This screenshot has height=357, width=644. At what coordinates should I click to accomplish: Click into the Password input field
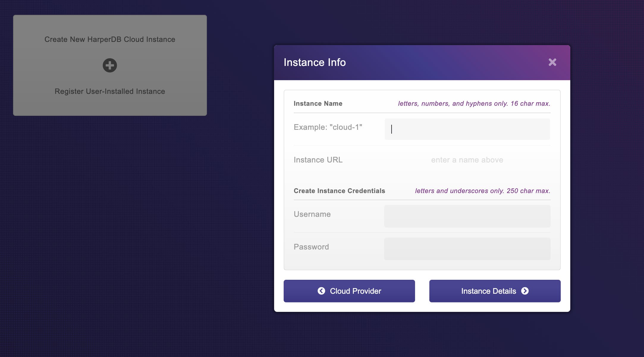click(x=467, y=249)
